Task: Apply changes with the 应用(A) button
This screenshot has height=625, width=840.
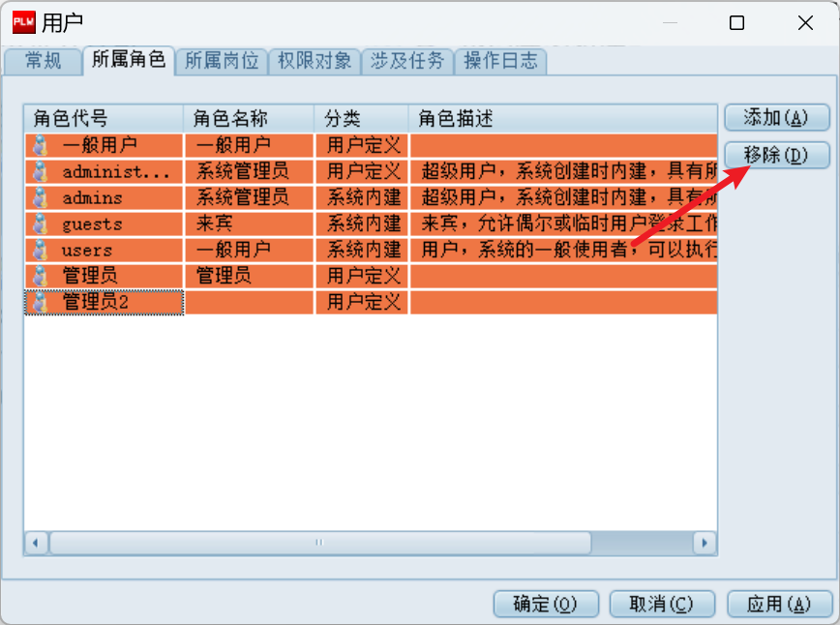Action: [x=779, y=604]
